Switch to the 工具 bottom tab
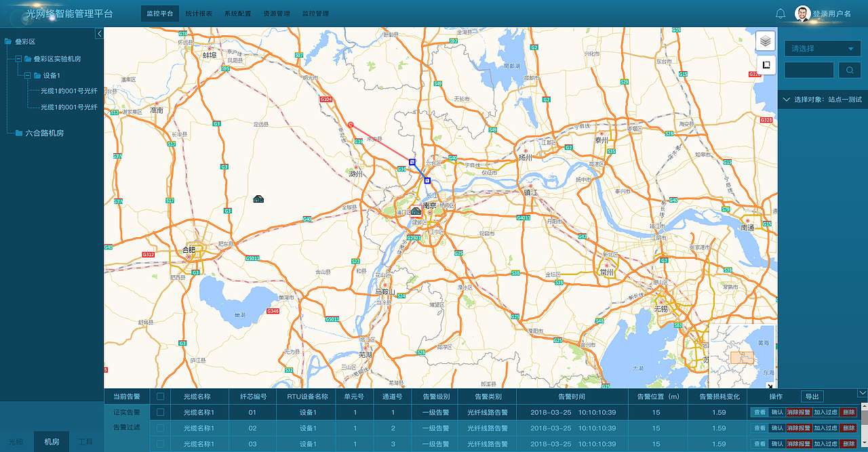The image size is (868, 452). pyautogui.click(x=85, y=442)
